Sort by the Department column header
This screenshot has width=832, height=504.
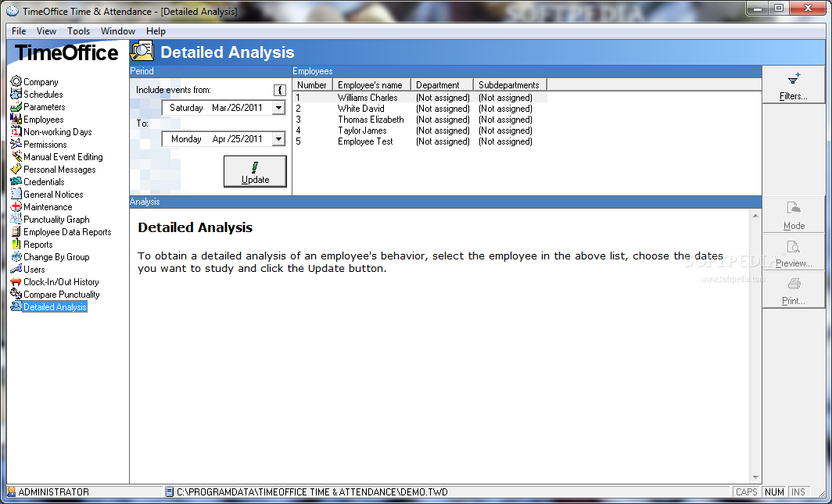[442, 85]
